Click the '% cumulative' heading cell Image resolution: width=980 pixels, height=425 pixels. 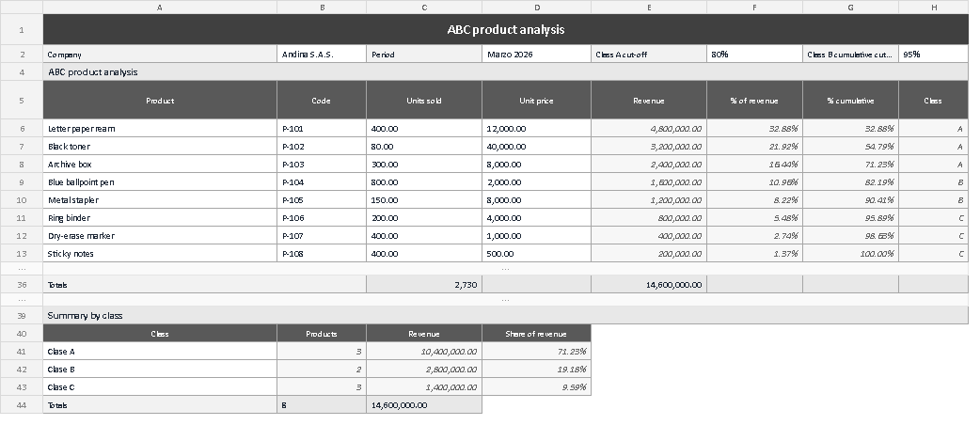click(851, 100)
